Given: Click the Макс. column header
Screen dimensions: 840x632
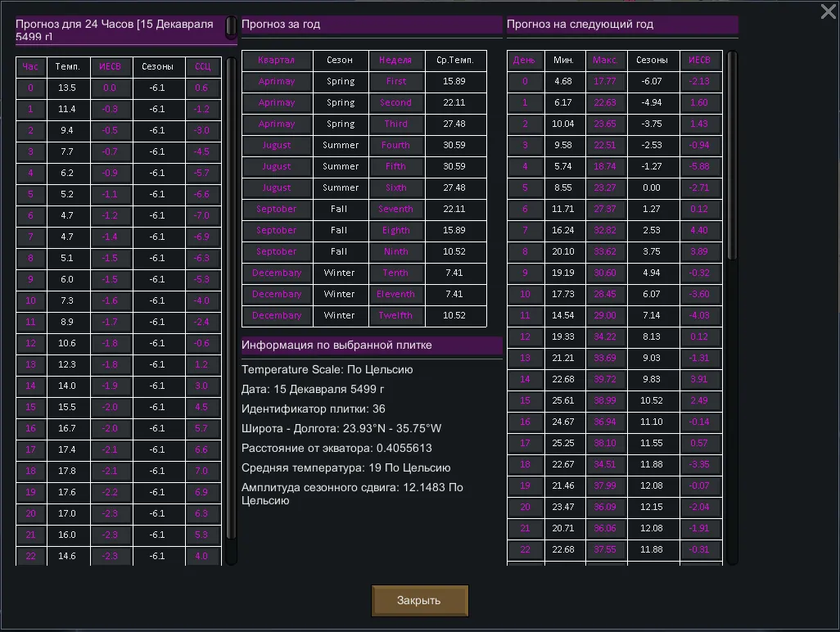Looking at the screenshot, I should [x=605, y=60].
